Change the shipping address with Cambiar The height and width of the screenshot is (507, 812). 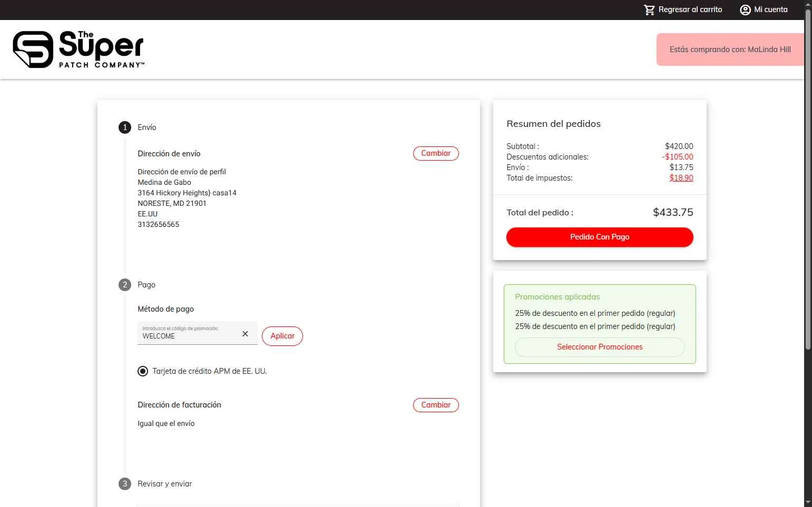click(436, 153)
